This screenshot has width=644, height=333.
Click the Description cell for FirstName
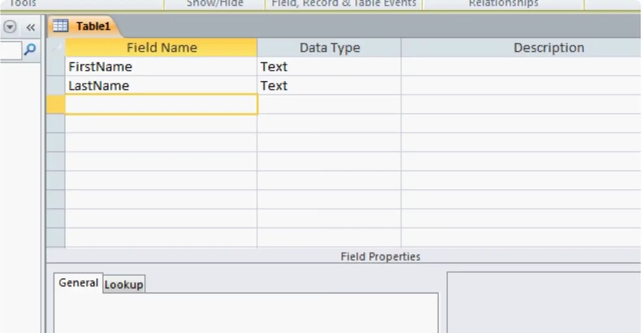(521, 67)
